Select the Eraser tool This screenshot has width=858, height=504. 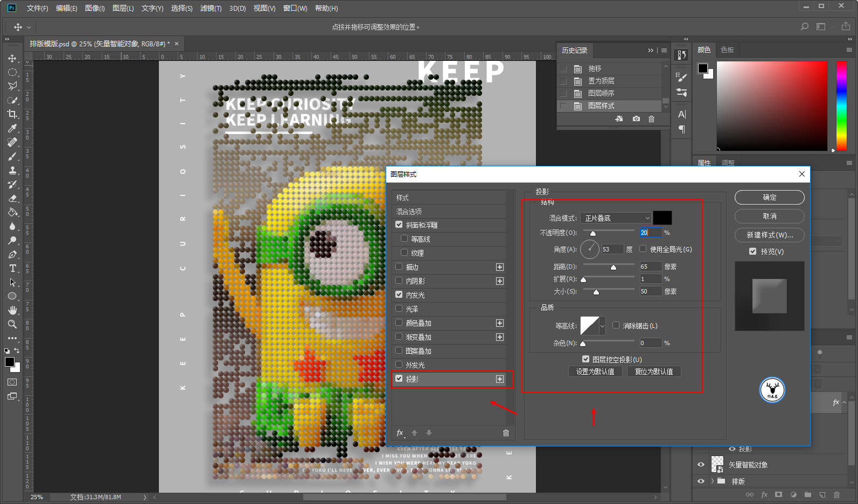point(12,198)
